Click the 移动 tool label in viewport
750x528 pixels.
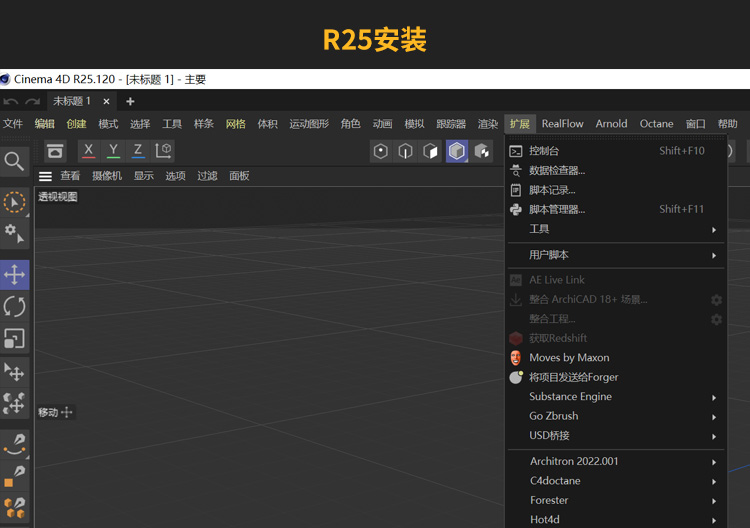point(55,412)
